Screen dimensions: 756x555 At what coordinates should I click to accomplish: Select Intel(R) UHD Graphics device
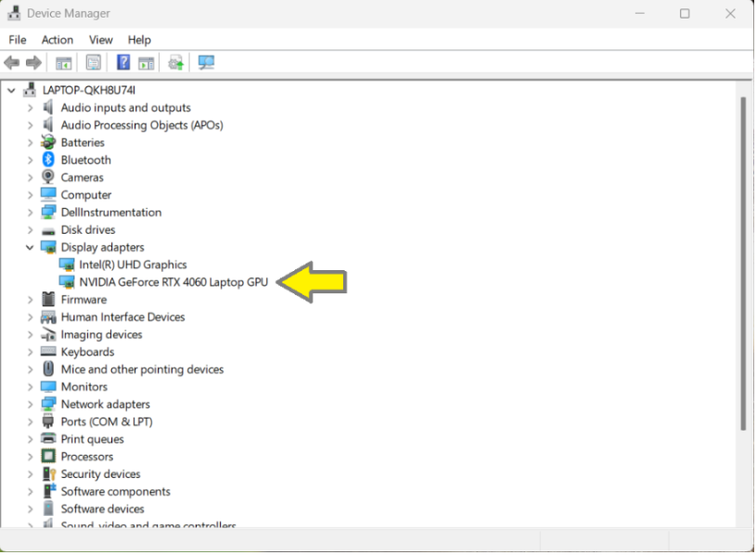pos(133,265)
